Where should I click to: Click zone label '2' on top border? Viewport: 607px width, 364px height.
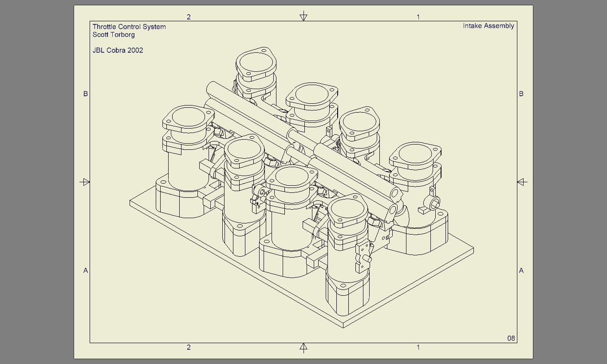(189, 17)
